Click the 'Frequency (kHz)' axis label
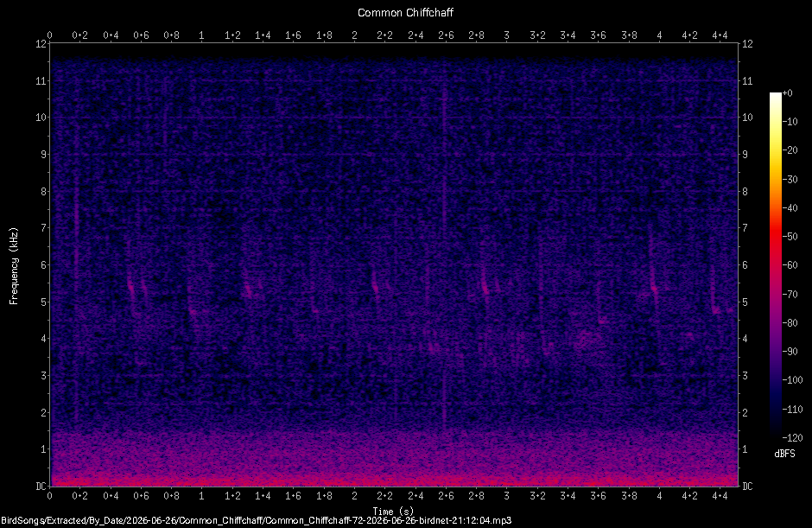Image resolution: width=812 pixels, height=528 pixels. [14, 266]
